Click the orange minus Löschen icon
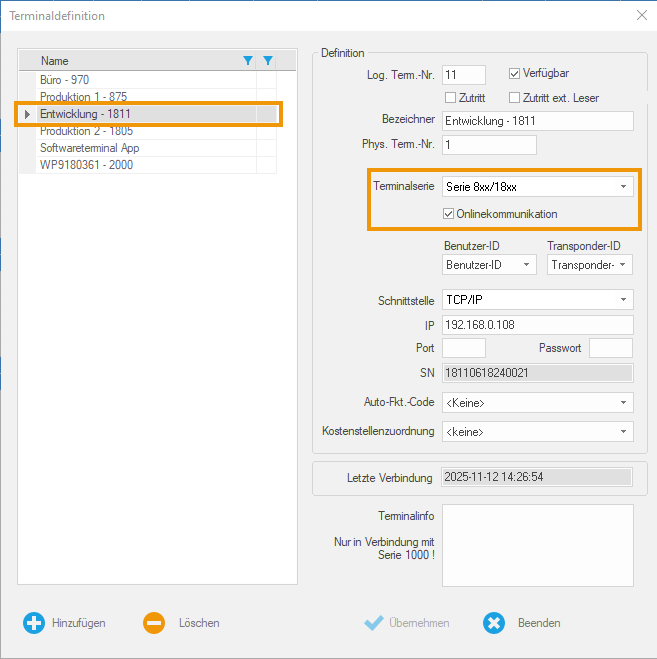The height and width of the screenshot is (659, 657). click(154, 622)
